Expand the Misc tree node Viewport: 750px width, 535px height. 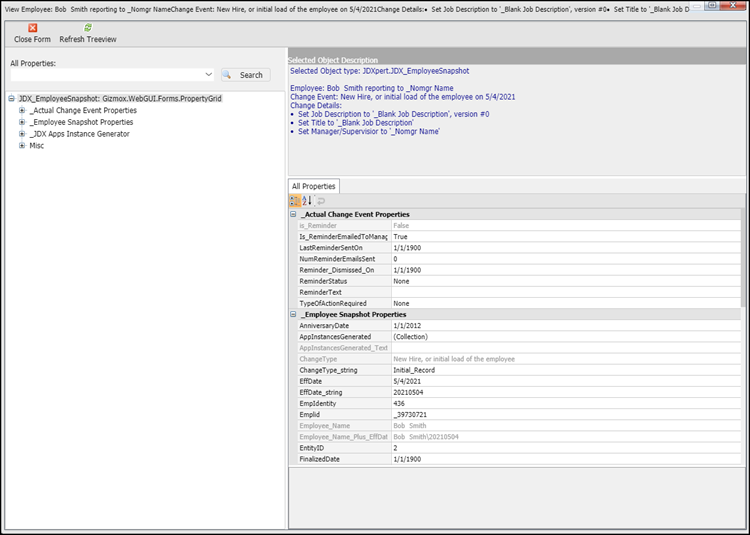click(x=22, y=146)
